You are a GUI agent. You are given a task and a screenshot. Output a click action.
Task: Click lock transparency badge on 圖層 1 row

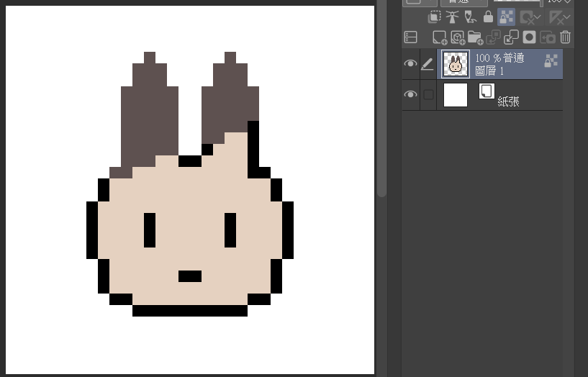tap(551, 60)
